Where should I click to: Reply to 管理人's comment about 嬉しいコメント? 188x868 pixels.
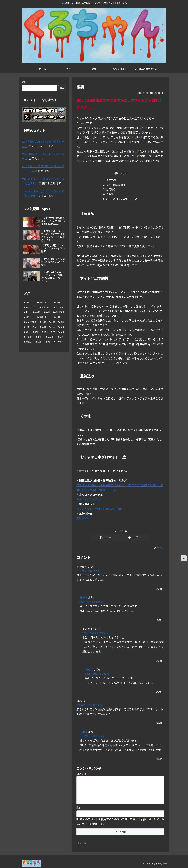[159, 692]
